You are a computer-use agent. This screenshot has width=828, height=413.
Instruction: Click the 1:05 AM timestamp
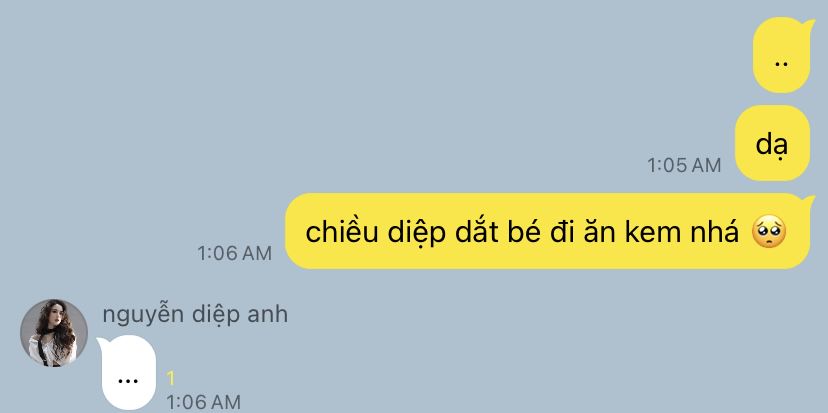[684, 166]
